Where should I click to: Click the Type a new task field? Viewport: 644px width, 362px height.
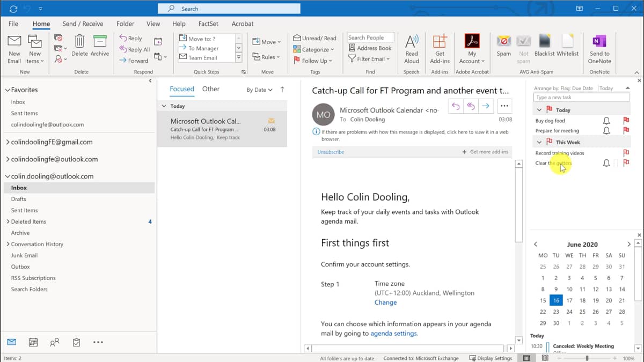(x=581, y=98)
